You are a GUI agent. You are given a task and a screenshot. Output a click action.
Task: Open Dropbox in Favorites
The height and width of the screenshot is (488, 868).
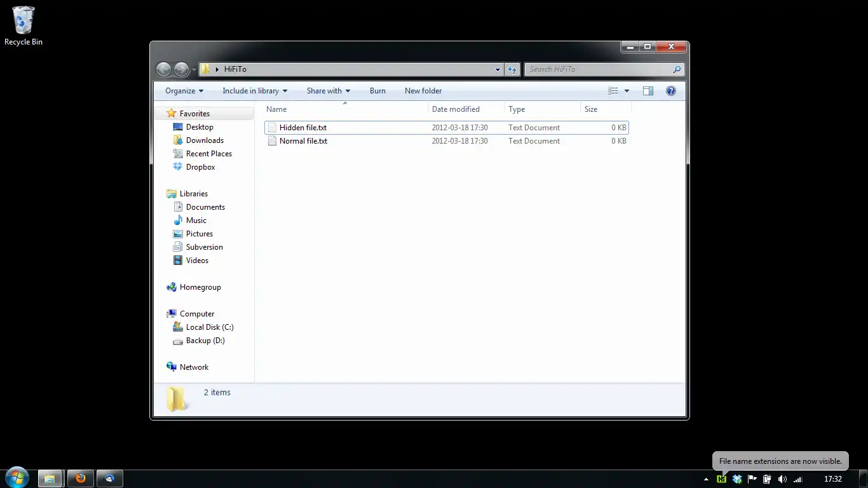click(x=200, y=167)
